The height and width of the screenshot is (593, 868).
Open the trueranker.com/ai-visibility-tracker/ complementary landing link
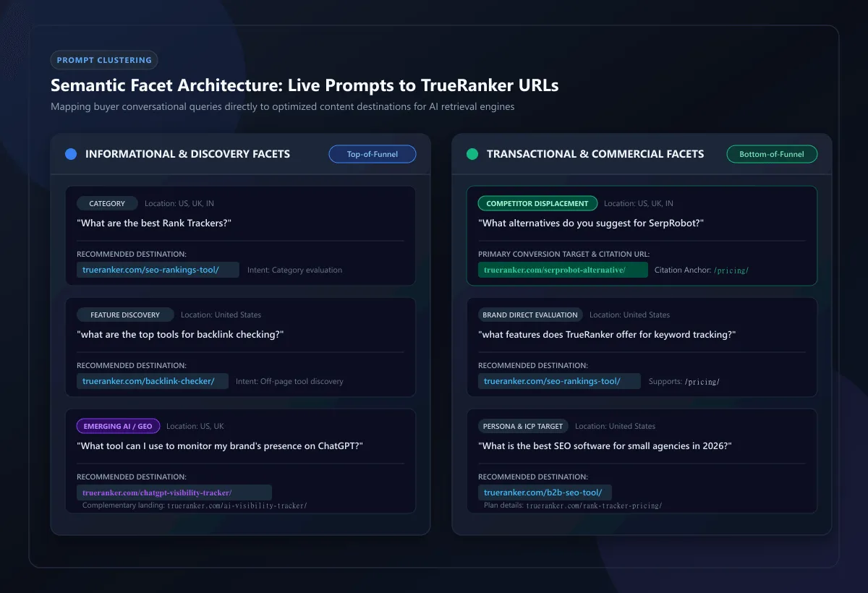click(x=237, y=505)
